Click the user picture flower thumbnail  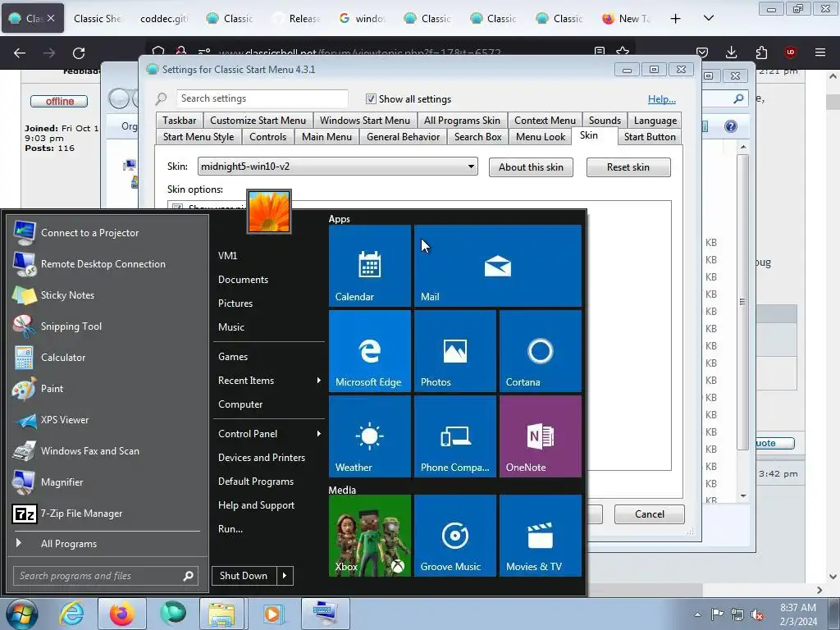pyautogui.click(x=269, y=212)
